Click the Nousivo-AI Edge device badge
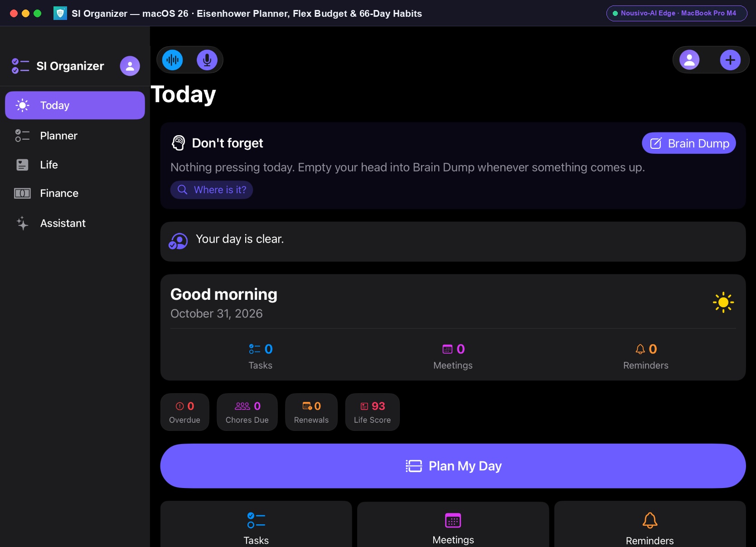 pos(677,13)
